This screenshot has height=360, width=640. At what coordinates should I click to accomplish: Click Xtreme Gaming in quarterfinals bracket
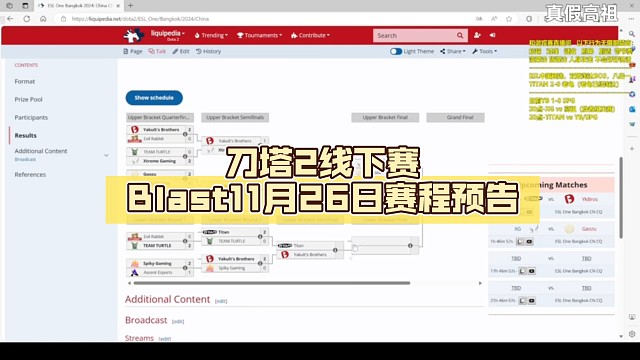pos(160,161)
